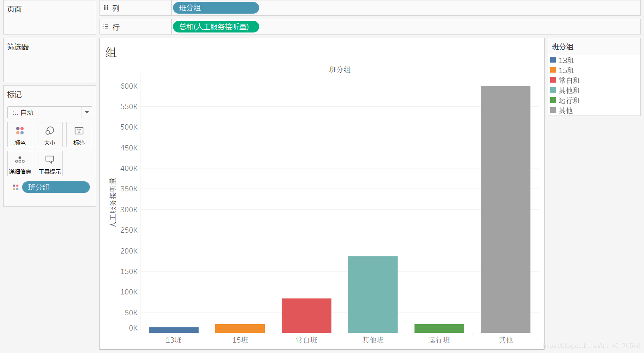Click the 页面 (Pages) shelf header
Viewport: 644px width, 353px height.
[x=14, y=9]
